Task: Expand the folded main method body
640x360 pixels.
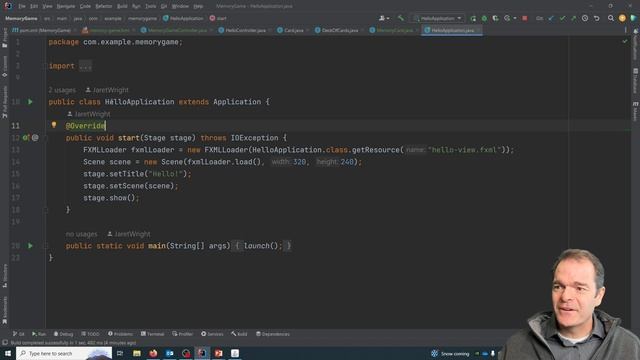Action: coord(261,246)
